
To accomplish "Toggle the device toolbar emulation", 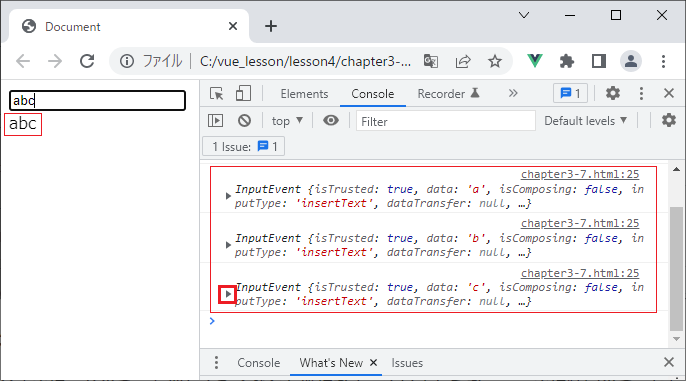I will click(243, 94).
